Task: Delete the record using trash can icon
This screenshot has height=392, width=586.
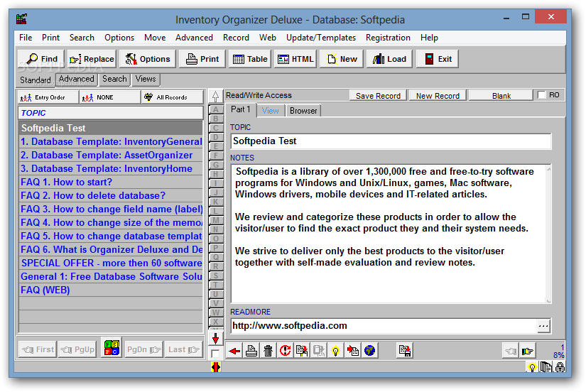Action: (268, 351)
